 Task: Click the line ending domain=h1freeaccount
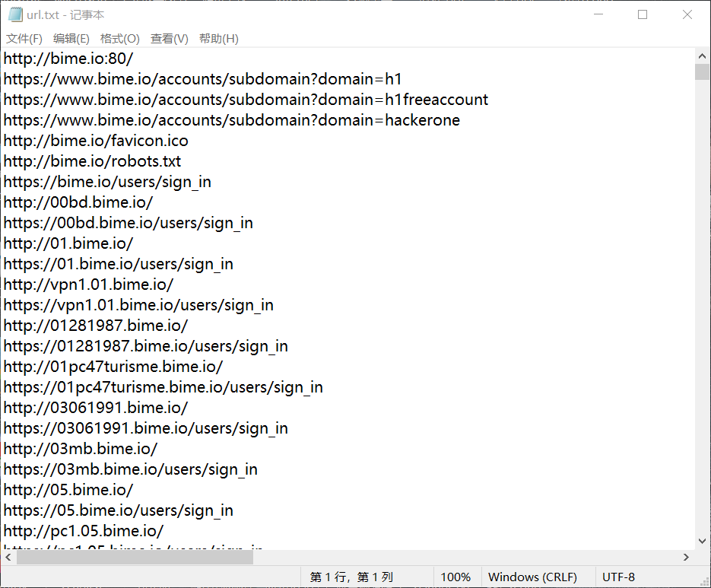(246, 100)
